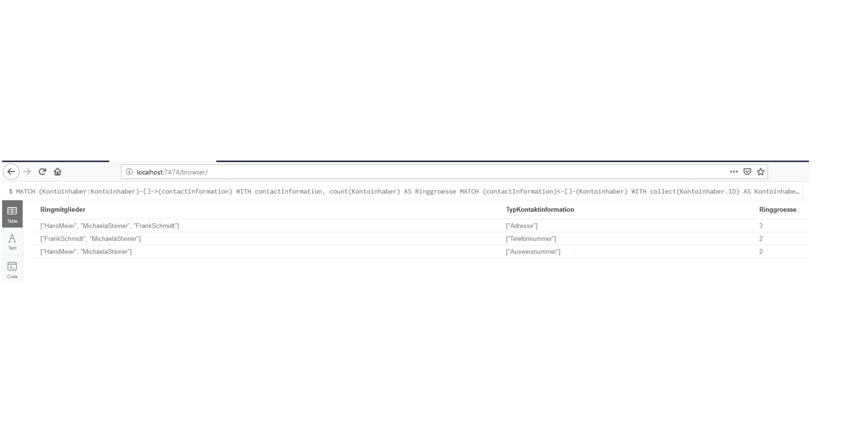Viewport: 868px width, 434px height.
Task: Click Ringgroesse value 2 in Ausweisnummer row
Action: point(761,252)
